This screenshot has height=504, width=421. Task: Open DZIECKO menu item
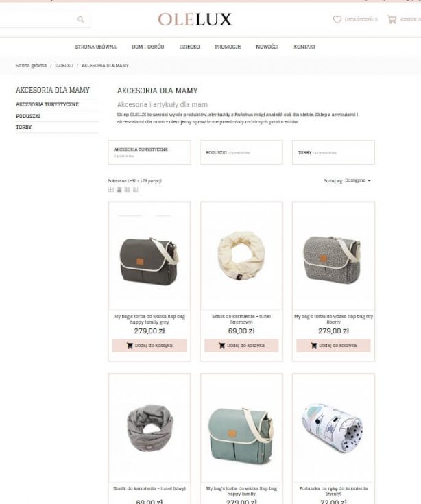tap(189, 47)
